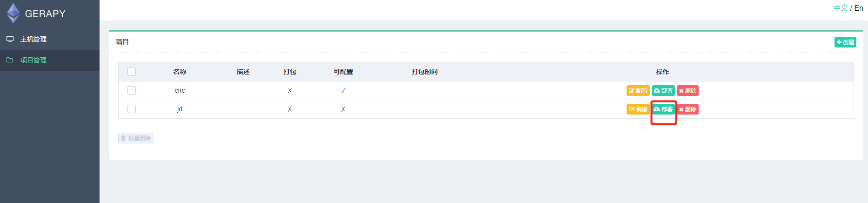Toggle the select-all checkbox in table header

point(132,72)
